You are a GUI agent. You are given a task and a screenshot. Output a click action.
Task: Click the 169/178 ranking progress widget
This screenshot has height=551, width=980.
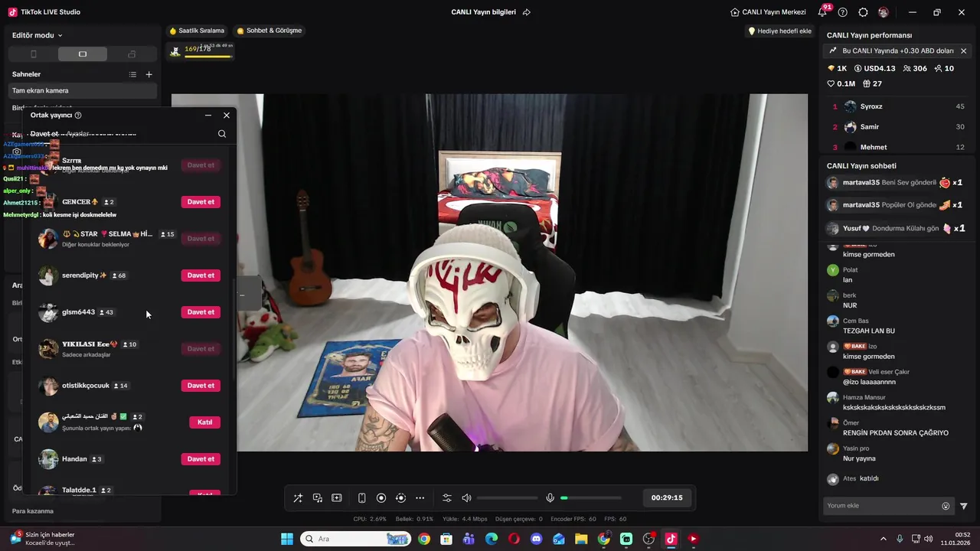pyautogui.click(x=201, y=51)
